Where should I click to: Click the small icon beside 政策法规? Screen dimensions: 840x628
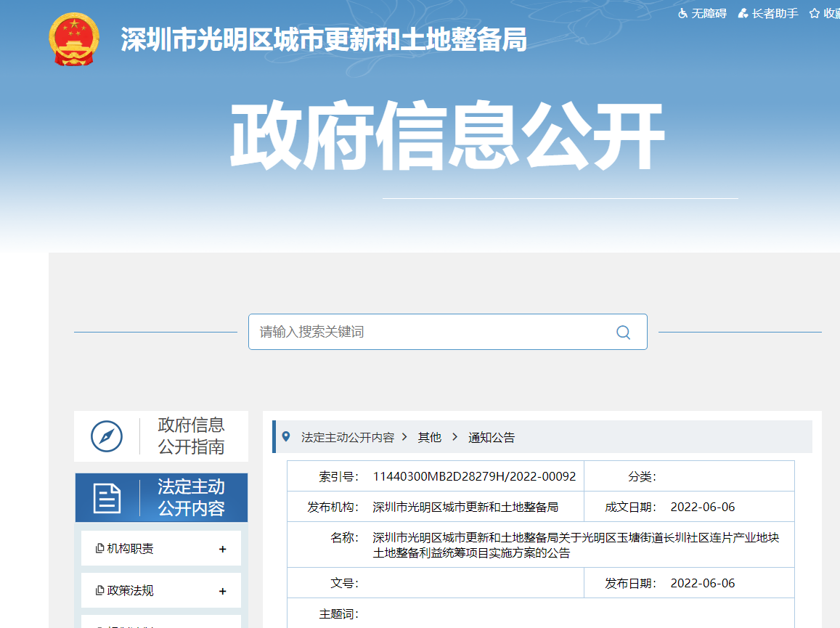click(100, 591)
